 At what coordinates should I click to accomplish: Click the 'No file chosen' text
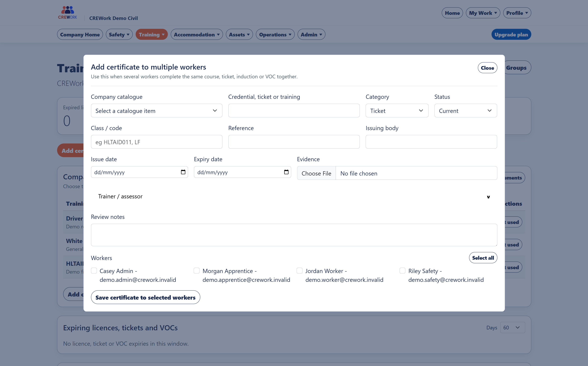pos(359,173)
